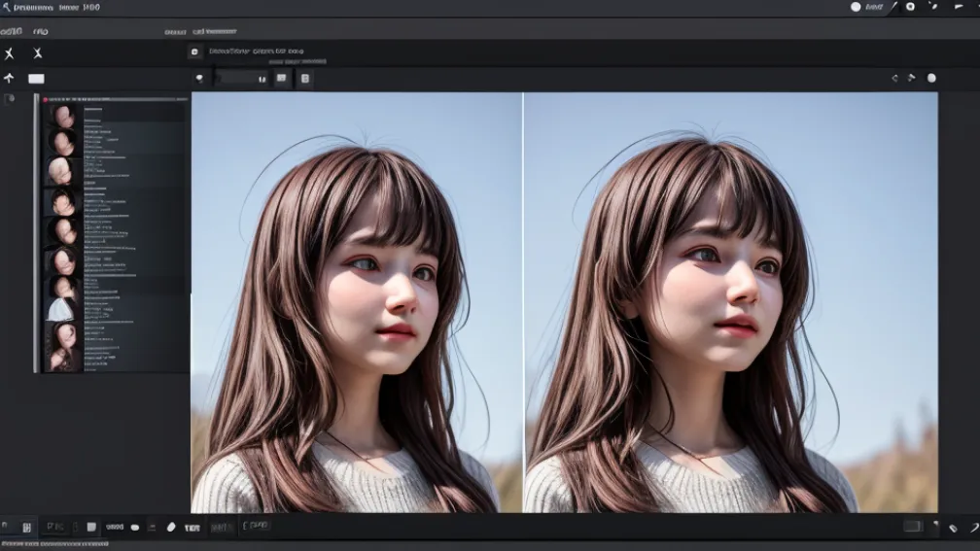Image resolution: width=980 pixels, height=551 pixels.
Task: Click the brush icon at bottom-right corner
Action: 973,527
